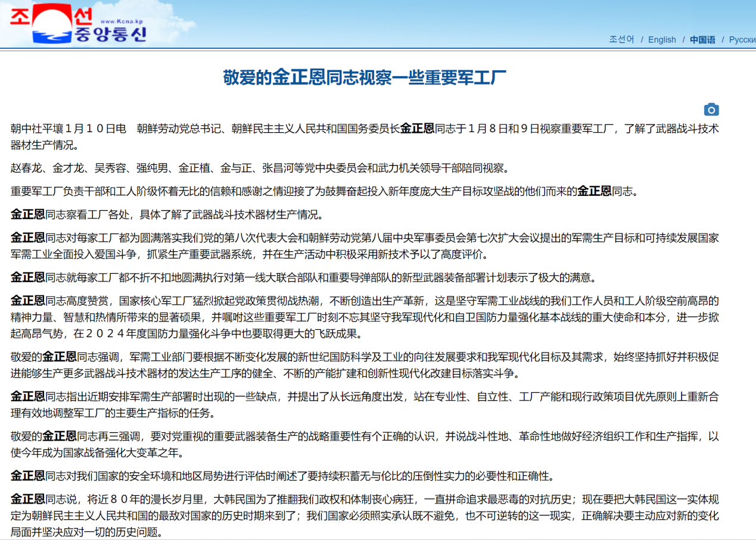The image size is (756, 540).
Task: Click the KCNA logo in header
Action: point(77,23)
